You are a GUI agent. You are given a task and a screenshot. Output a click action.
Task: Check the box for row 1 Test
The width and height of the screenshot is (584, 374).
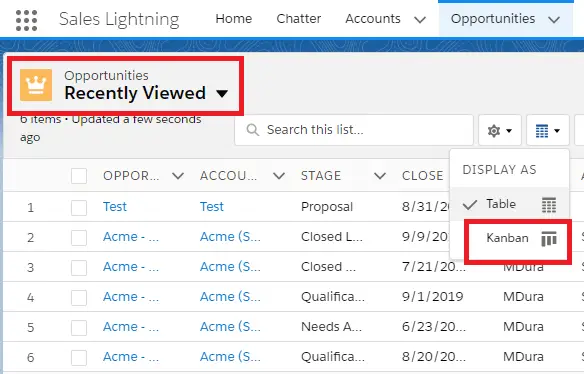point(79,207)
